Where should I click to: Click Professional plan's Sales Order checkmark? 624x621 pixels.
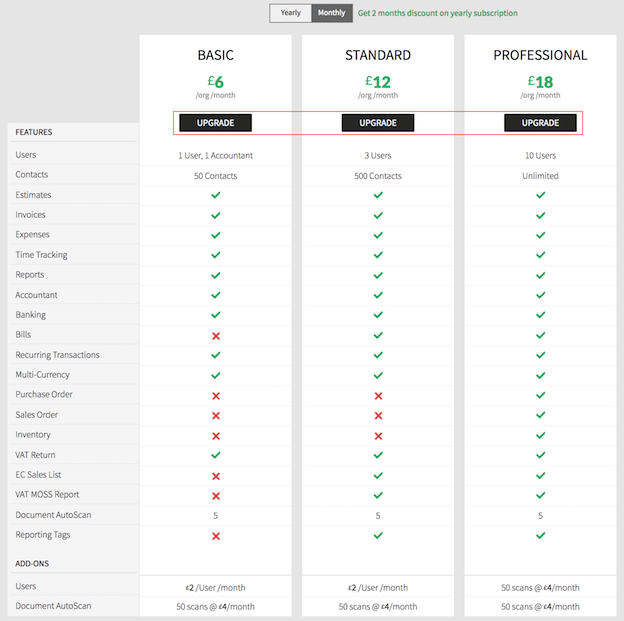tap(540, 415)
